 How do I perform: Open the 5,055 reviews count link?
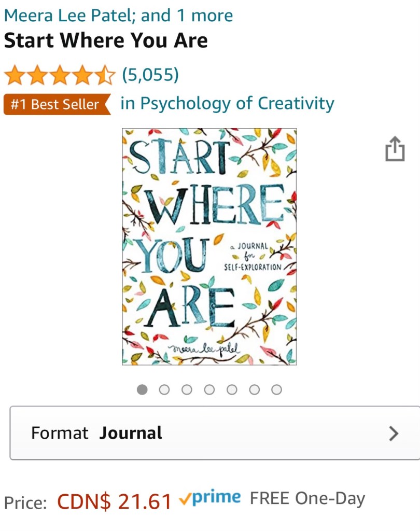point(150,75)
